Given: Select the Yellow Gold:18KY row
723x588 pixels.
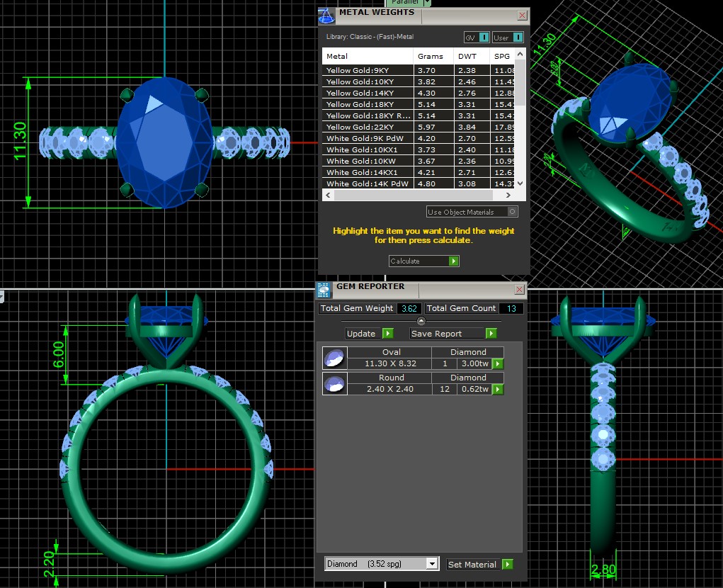Looking at the screenshot, I should pyautogui.click(x=368, y=104).
